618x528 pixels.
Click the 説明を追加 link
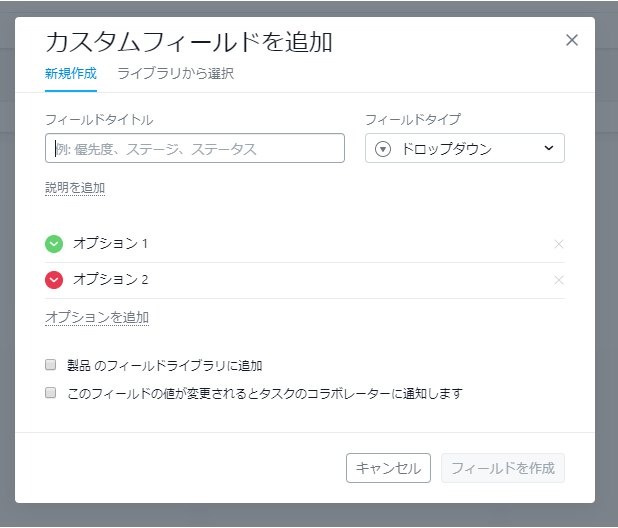coord(75,187)
